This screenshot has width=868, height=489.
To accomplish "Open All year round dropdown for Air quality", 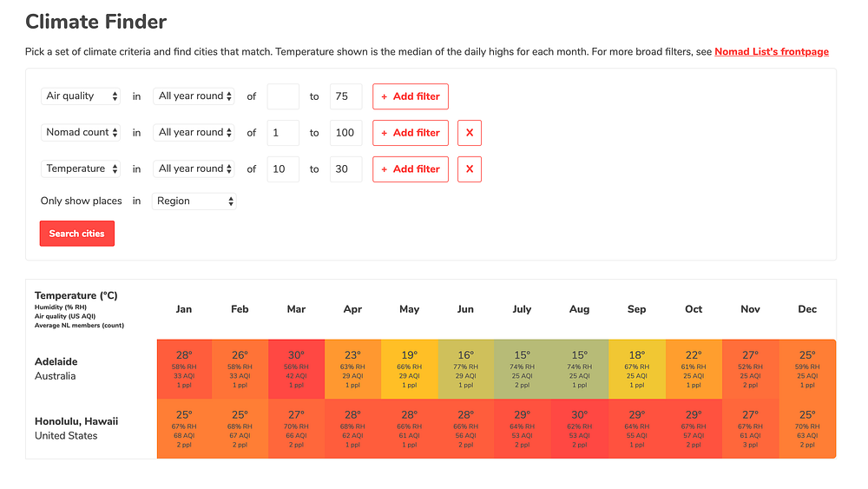I will 194,96.
